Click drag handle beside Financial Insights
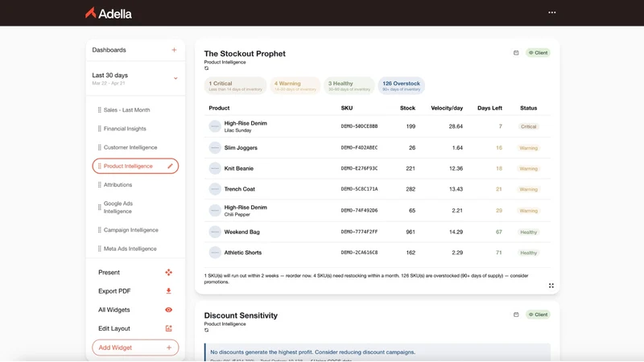 tap(99, 129)
